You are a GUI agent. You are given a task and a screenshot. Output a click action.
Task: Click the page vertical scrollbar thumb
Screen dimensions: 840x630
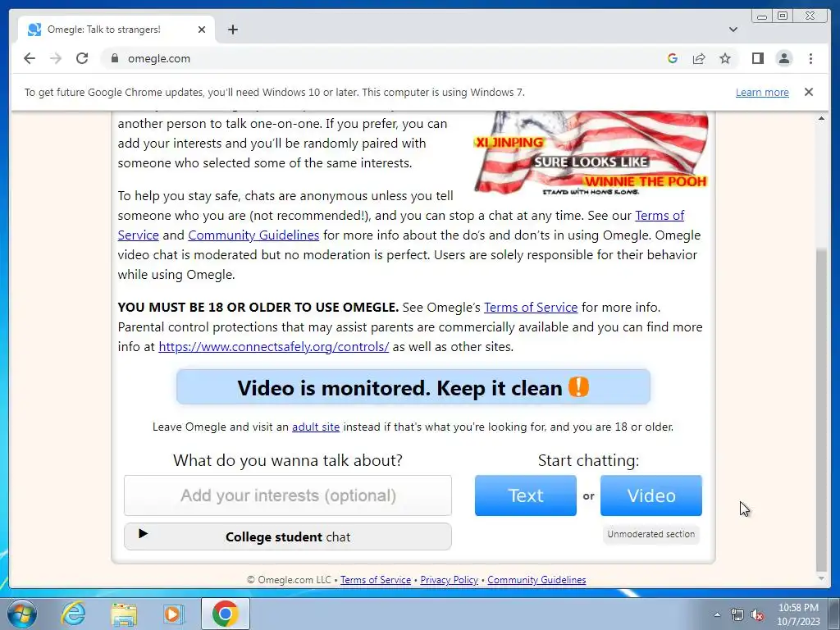[820, 410]
